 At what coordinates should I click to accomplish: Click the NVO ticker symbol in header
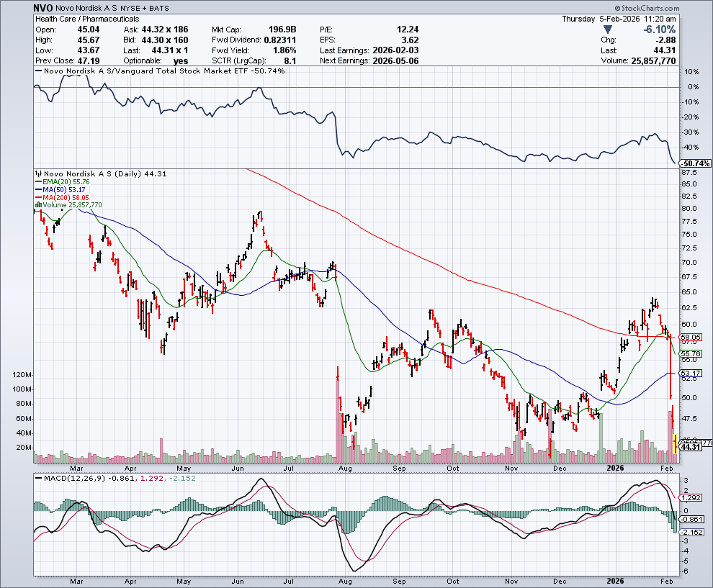tap(43, 8)
